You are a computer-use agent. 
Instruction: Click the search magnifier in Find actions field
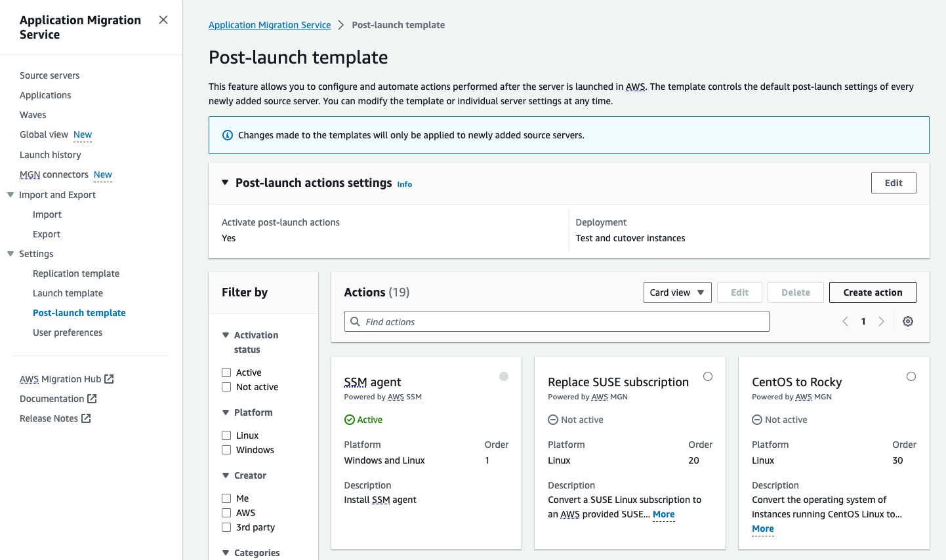355,321
